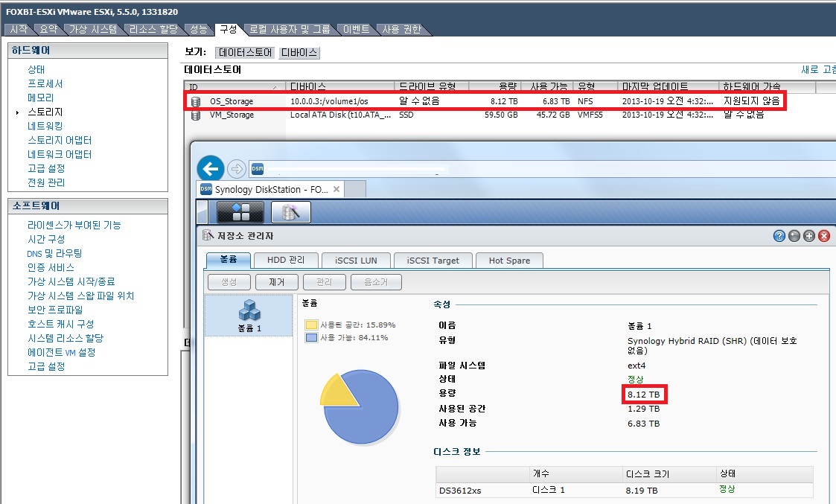Open the 이벤트 tab

pyautogui.click(x=356, y=30)
